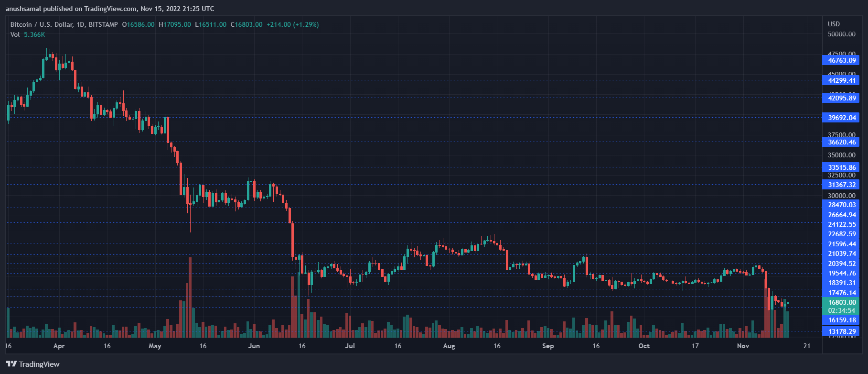The width and height of the screenshot is (868, 374).
Task: Click the 31367.32 price line label
Action: point(841,185)
